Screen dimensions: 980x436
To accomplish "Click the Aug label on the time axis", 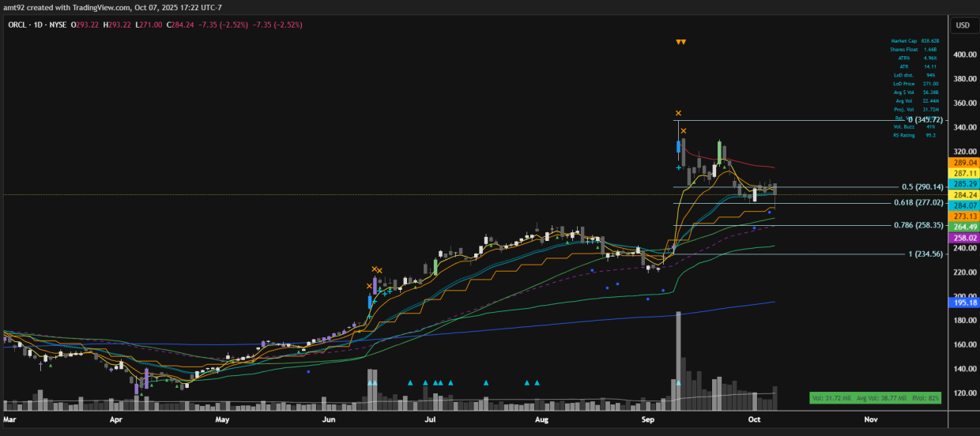I will coord(541,422).
